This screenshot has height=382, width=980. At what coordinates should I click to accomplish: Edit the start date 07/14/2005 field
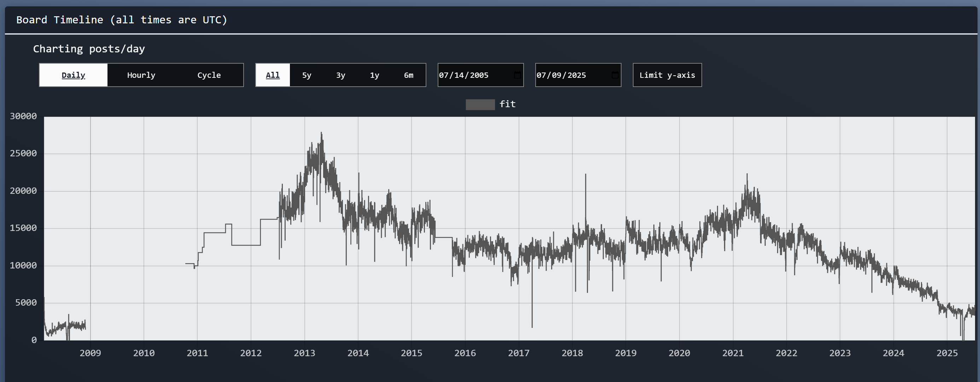[x=480, y=75]
